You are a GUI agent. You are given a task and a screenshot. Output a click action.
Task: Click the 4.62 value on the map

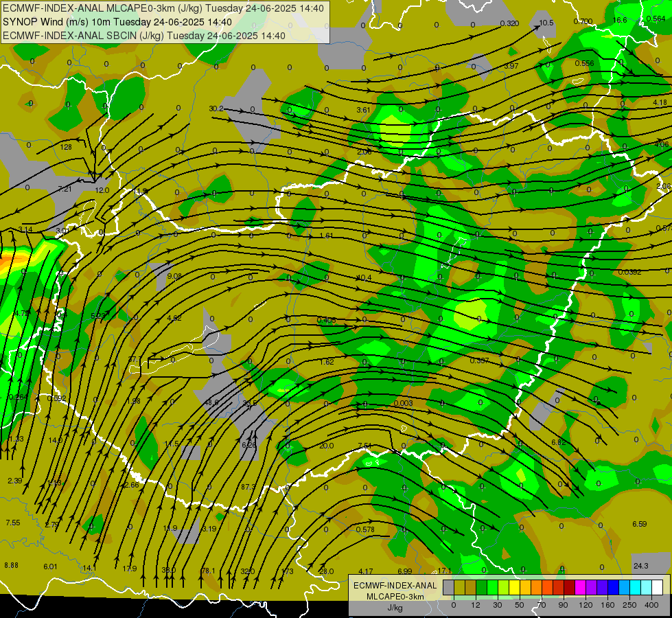174,318
